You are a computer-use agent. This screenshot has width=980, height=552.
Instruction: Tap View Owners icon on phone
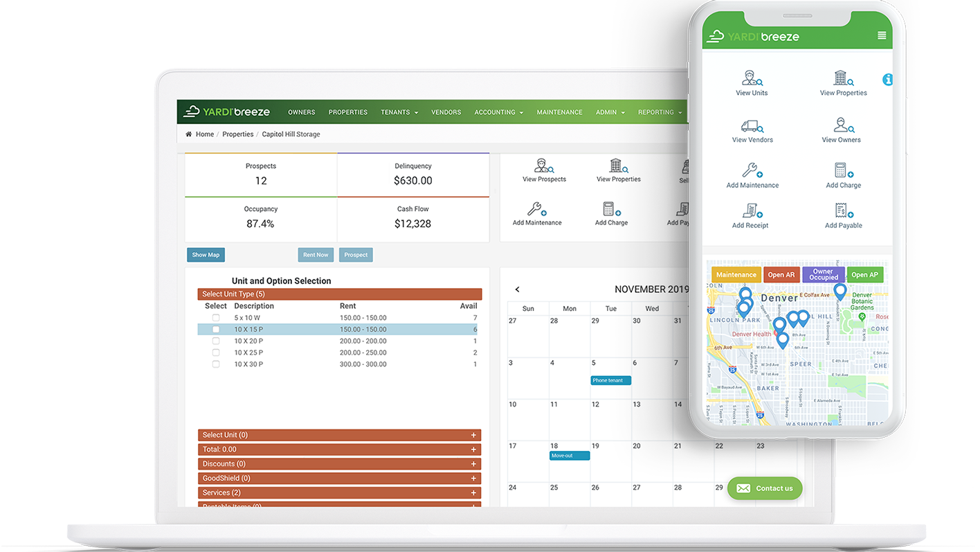click(x=842, y=126)
